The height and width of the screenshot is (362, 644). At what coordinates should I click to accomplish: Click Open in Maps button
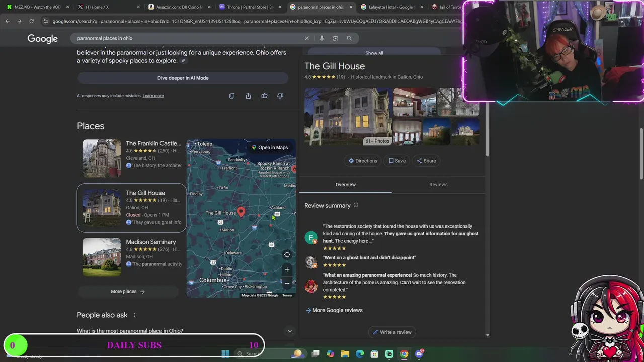click(x=270, y=148)
